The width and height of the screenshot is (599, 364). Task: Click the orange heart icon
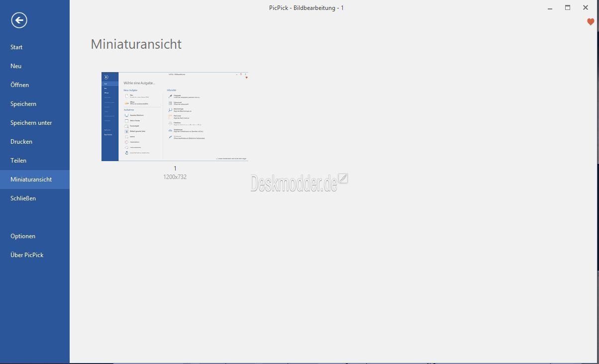pos(591,22)
